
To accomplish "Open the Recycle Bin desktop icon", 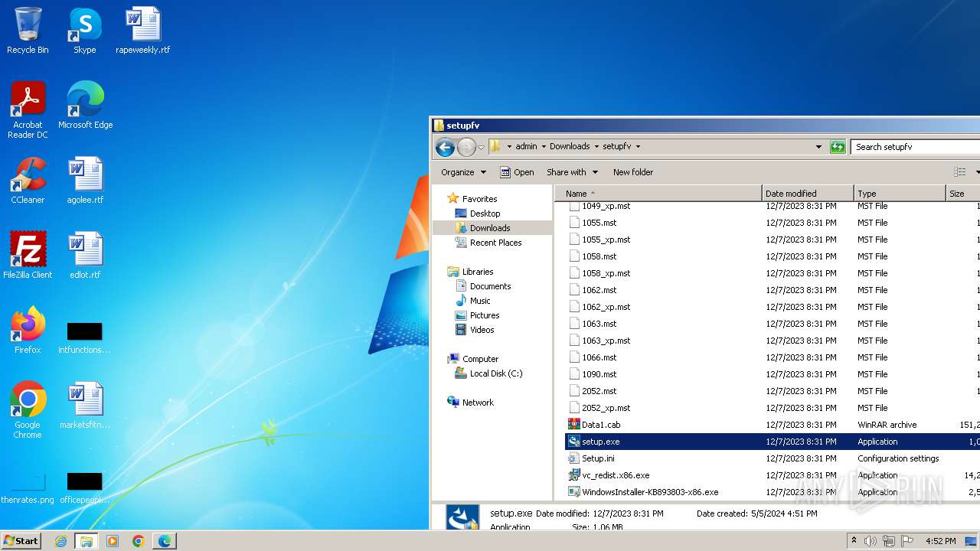I will 28,31.
